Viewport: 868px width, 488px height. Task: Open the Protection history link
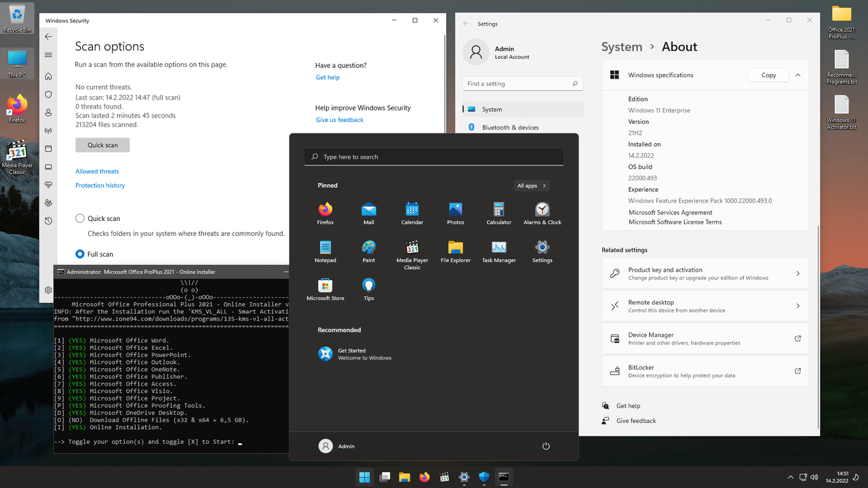pyautogui.click(x=100, y=185)
